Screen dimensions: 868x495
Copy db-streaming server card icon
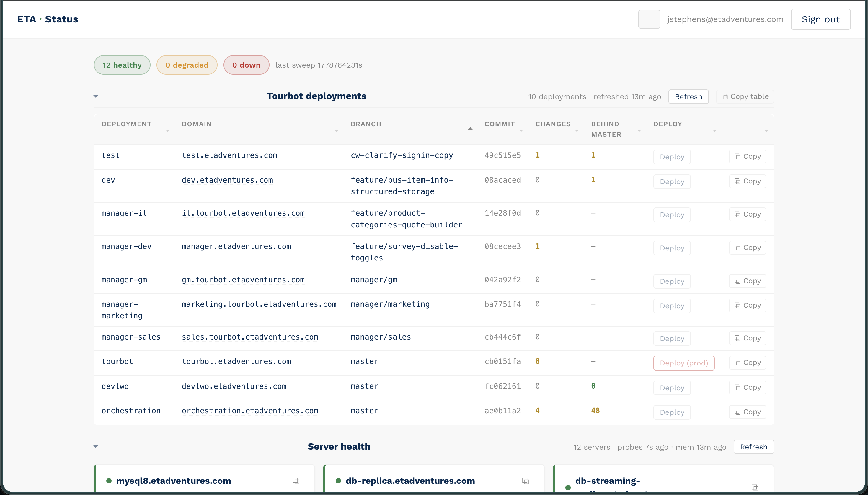tap(755, 488)
